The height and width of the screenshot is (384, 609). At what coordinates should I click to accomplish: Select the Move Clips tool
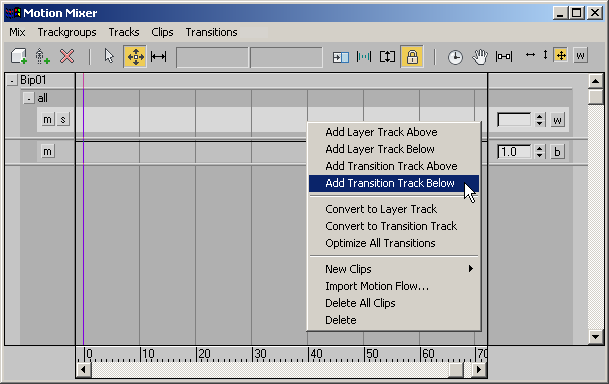(135, 57)
